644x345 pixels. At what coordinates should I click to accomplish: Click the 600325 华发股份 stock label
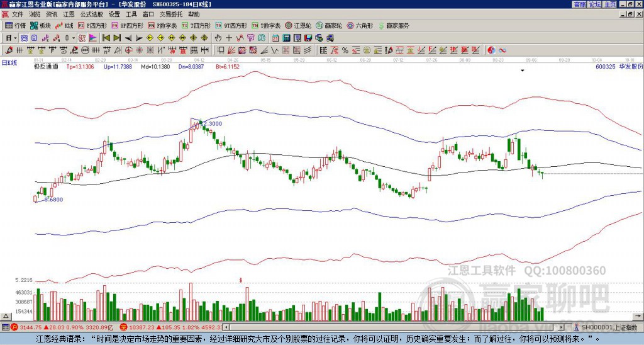[x=619, y=66]
